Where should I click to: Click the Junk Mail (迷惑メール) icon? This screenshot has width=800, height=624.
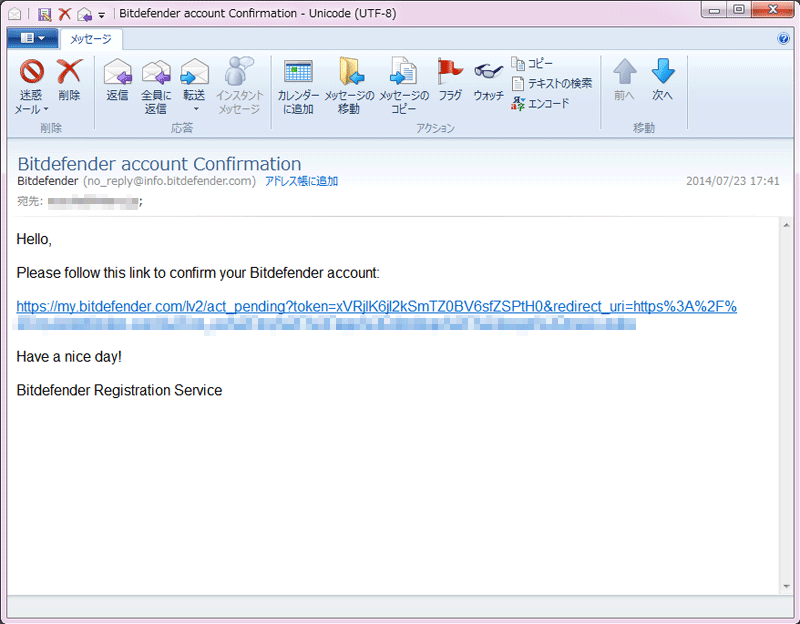[x=32, y=71]
